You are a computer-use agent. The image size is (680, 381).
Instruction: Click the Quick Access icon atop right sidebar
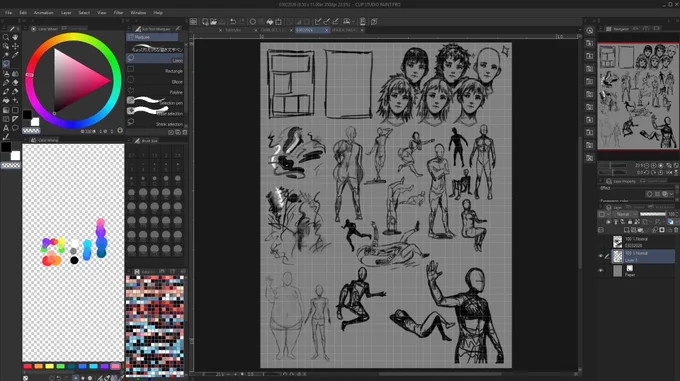pos(589,30)
